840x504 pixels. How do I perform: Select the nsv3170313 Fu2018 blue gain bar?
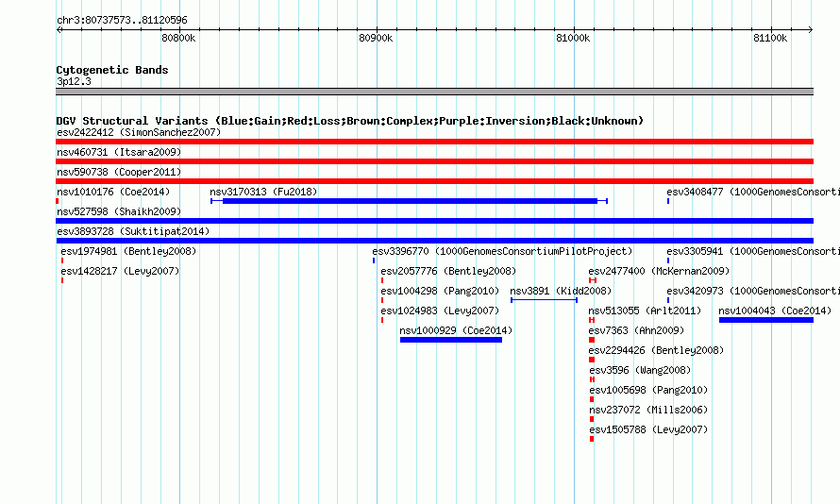pos(410,201)
